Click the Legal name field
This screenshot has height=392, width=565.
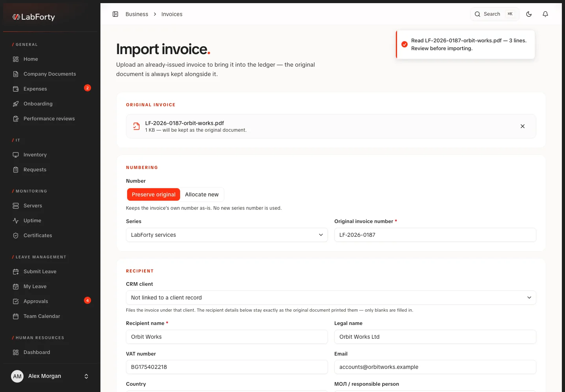435,337
